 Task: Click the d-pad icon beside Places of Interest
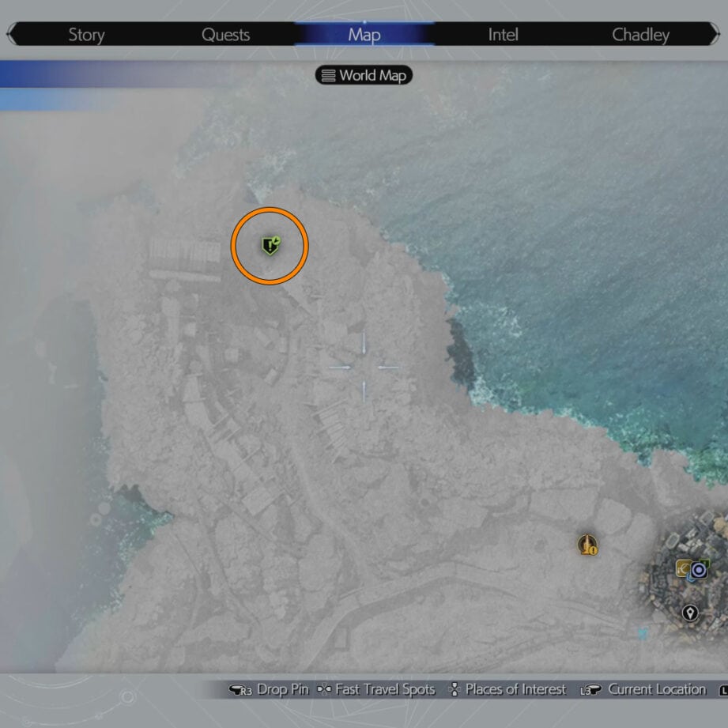[455, 690]
